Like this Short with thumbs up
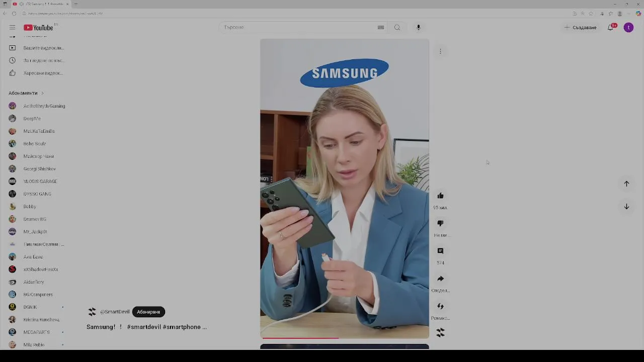The image size is (644, 362). click(x=440, y=196)
